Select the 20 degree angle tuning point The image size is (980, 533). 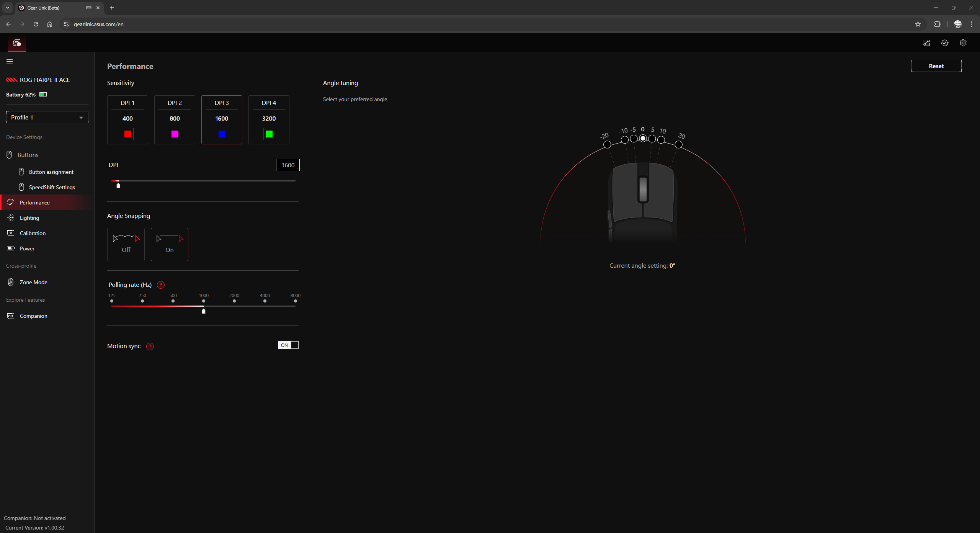[678, 145]
